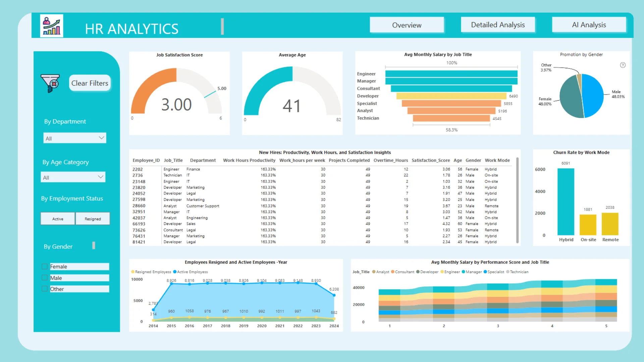Click the Job Satisfaction Score gauge
Image resolution: width=644 pixels, height=362 pixels.
[176, 91]
